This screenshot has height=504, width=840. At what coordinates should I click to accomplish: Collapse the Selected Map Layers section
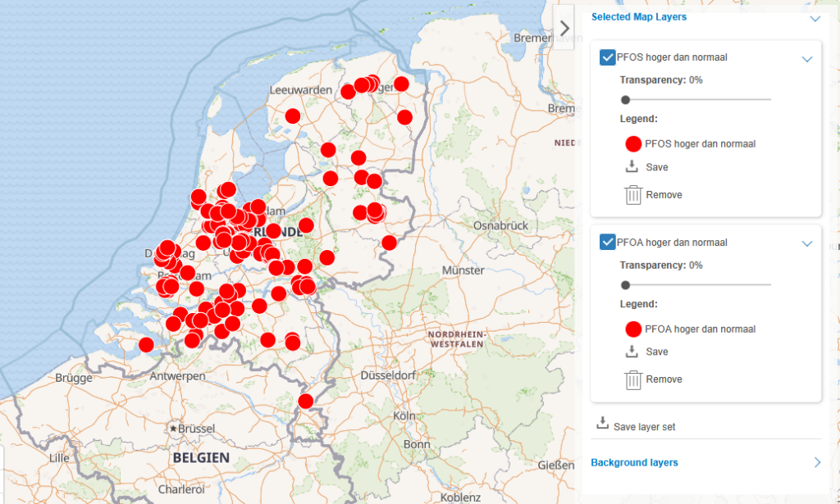click(x=815, y=19)
